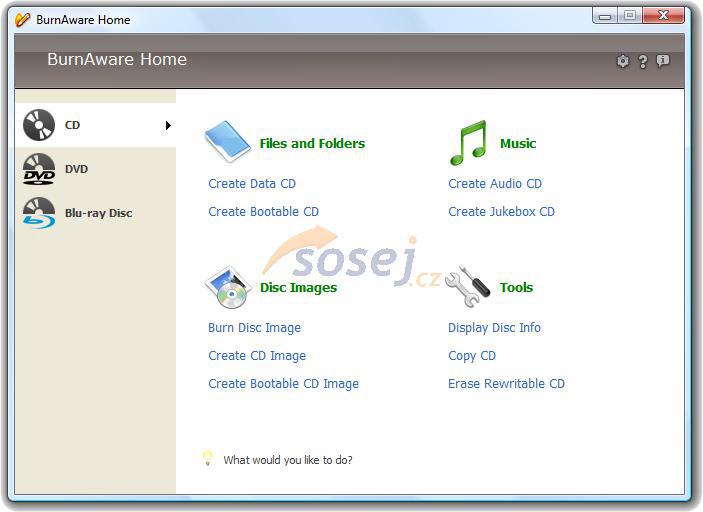Click the BurnAware Home banner title

coord(117,59)
